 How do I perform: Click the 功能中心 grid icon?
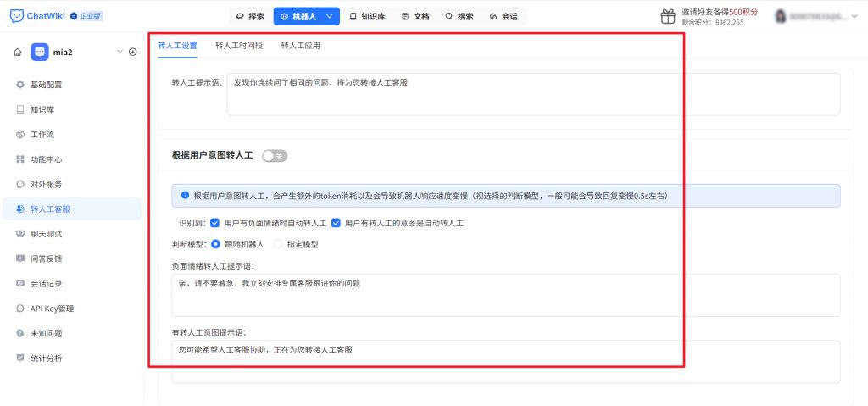point(20,159)
